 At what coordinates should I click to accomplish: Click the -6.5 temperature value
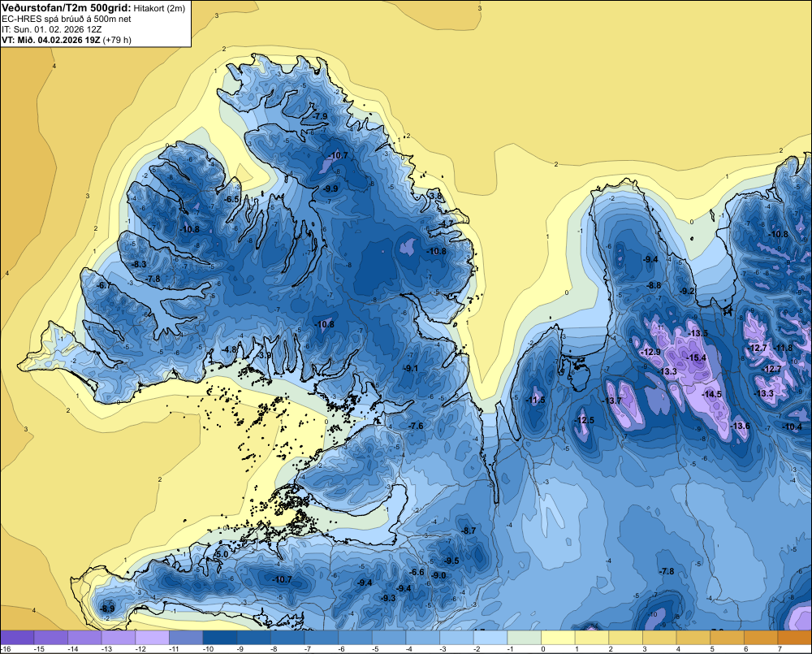232,199
